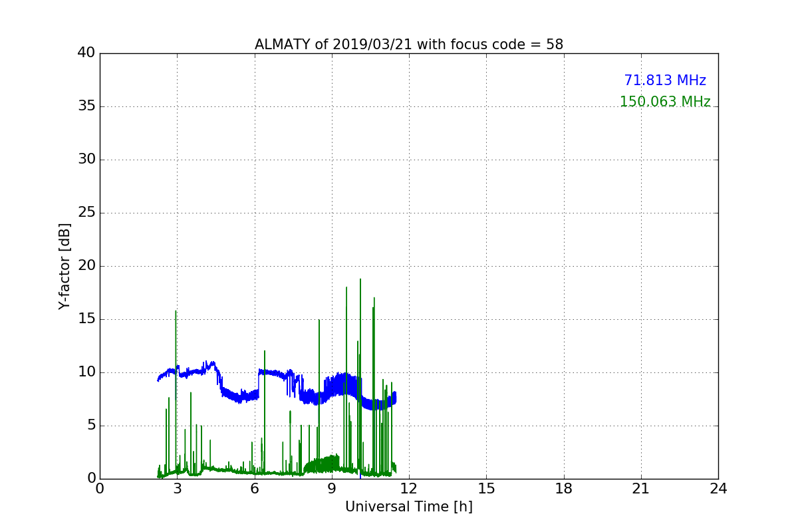This screenshot has height=532, width=798.
Task: Click y-axis tick label 40
Action: pyautogui.click(x=86, y=53)
